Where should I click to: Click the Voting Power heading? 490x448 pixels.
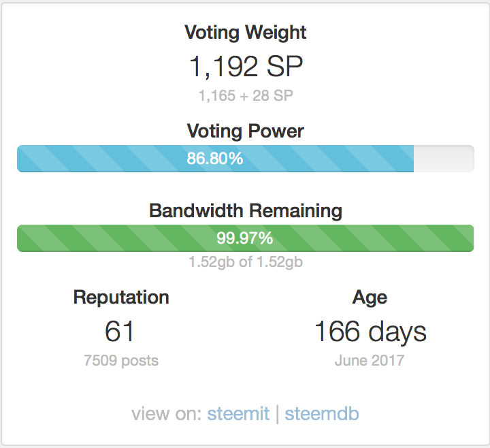pos(245,131)
